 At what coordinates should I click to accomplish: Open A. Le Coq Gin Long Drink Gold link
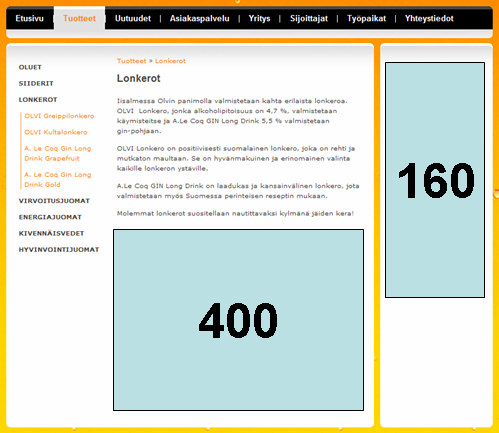[x=58, y=180]
